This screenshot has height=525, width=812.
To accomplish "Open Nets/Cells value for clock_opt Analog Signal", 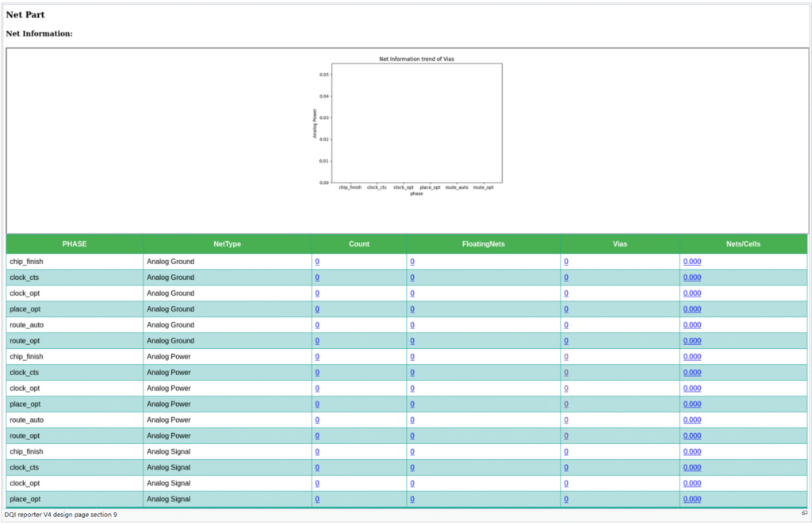I will click(691, 484).
